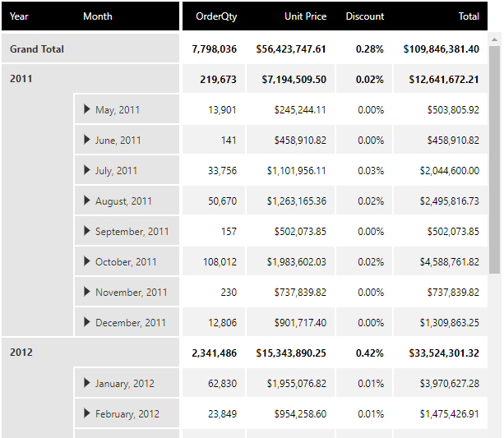
Task: Expand October, 2011 month row
Action: pyautogui.click(x=87, y=261)
